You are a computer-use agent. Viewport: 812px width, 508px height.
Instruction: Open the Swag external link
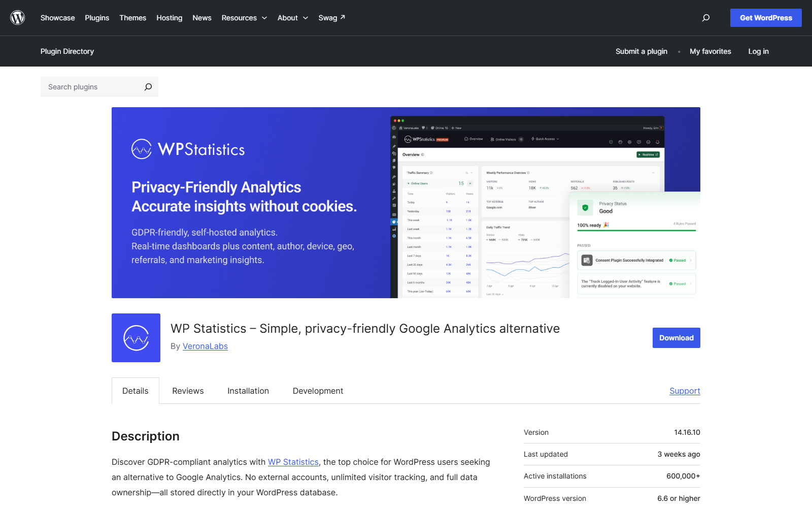(332, 18)
